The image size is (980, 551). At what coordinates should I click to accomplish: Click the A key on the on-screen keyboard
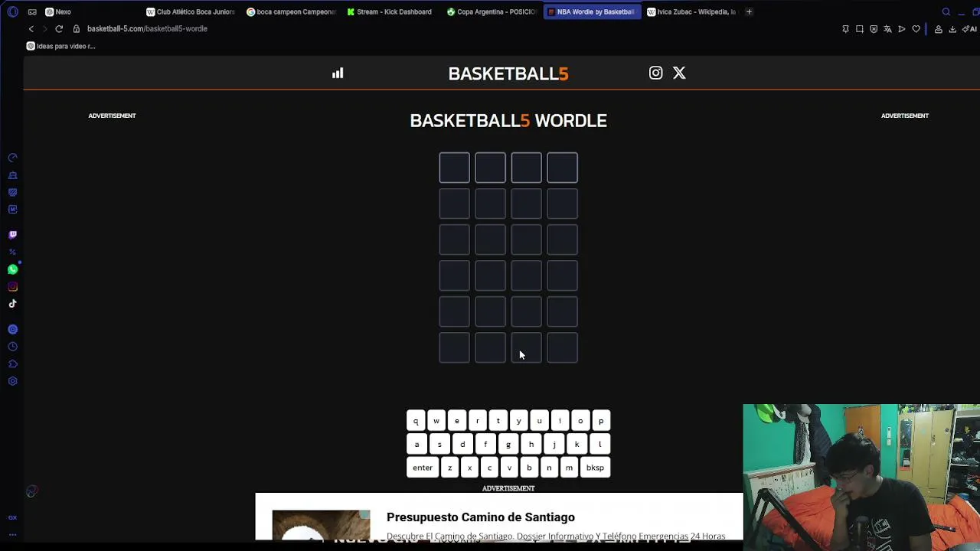click(416, 445)
